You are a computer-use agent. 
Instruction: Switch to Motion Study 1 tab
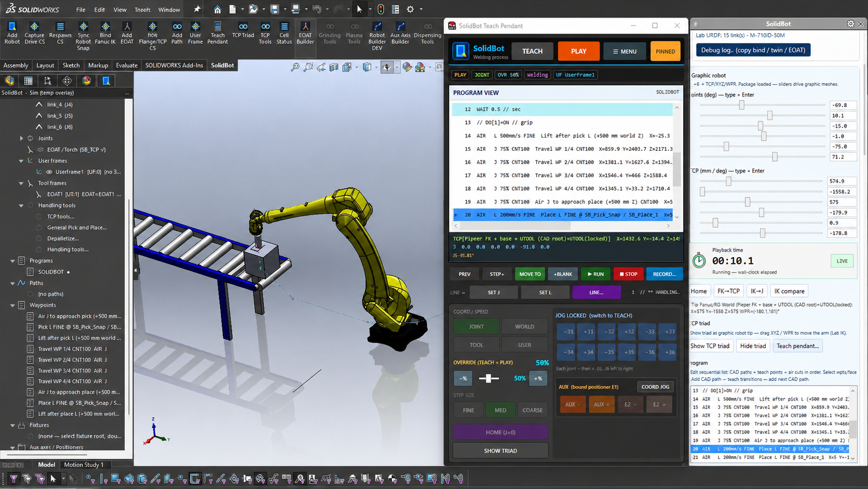pos(84,465)
